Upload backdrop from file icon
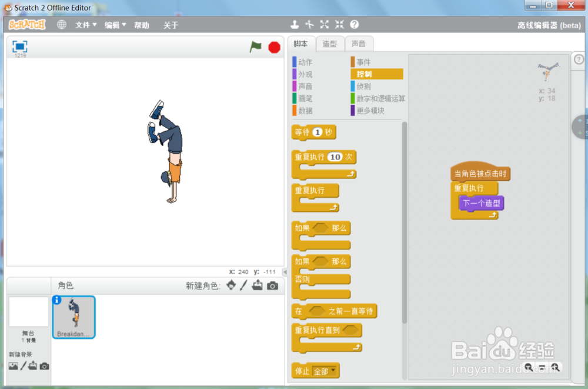Screen dimensions: 588x389 (32, 365)
